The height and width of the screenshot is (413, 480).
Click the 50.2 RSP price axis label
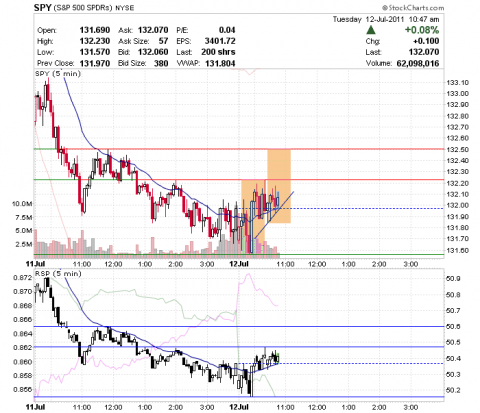pos(453,390)
